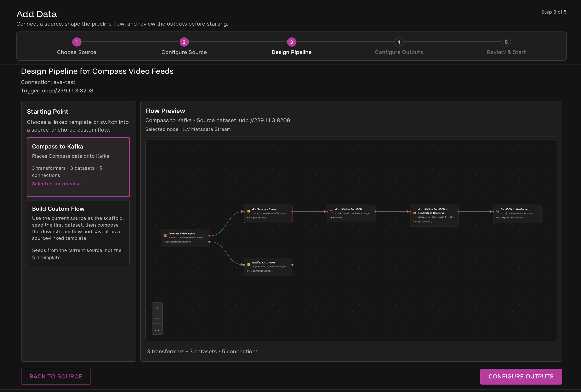Click KLV JSON to GeoJSON transformer input port
Screen dimensions: 581x392
coord(327,211)
